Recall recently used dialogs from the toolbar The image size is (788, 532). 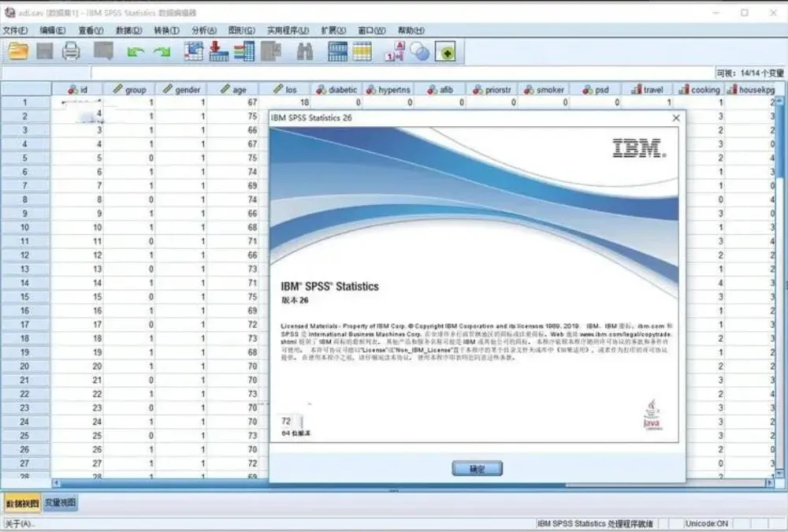click(101, 51)
